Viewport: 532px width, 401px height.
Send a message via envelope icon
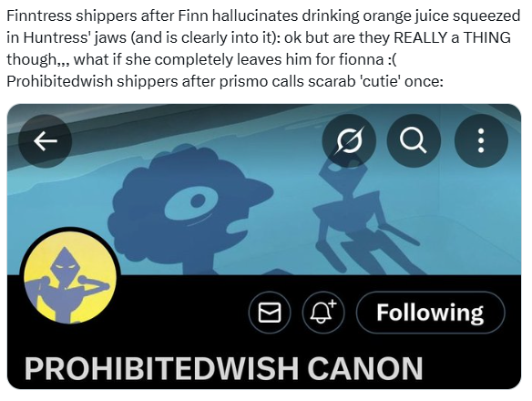tap(270, 313)
